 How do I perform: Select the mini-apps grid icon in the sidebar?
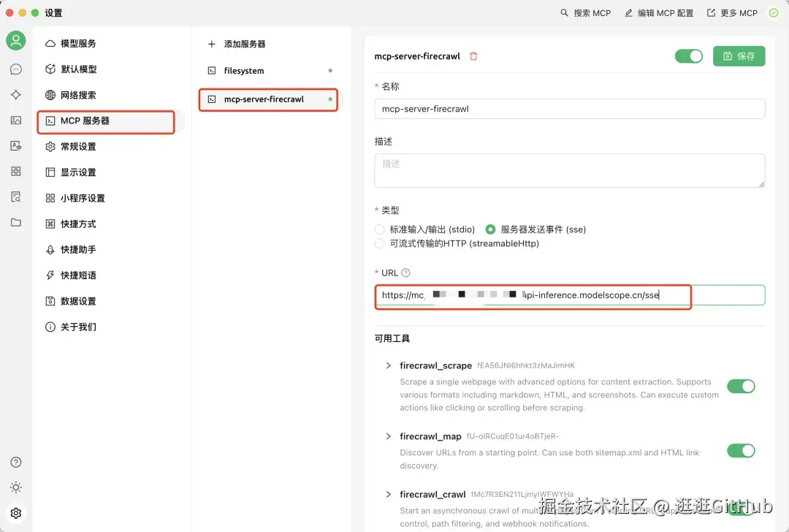click(x=15, y=171)
